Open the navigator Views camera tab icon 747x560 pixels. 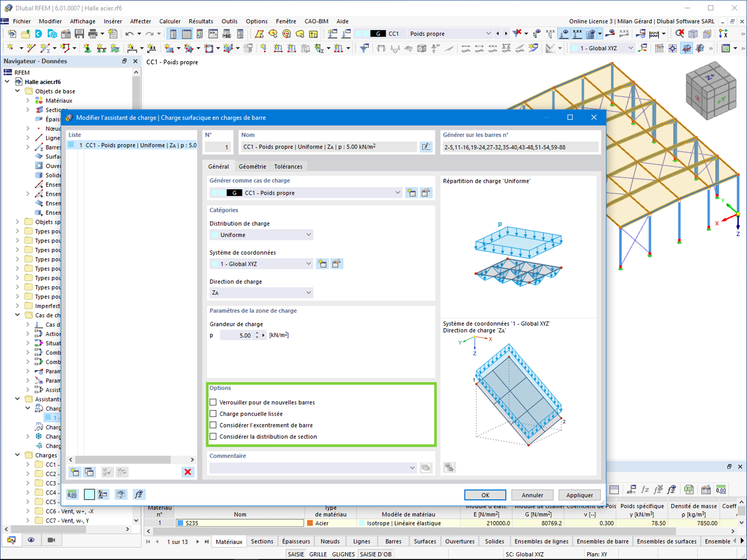point(51,540)
